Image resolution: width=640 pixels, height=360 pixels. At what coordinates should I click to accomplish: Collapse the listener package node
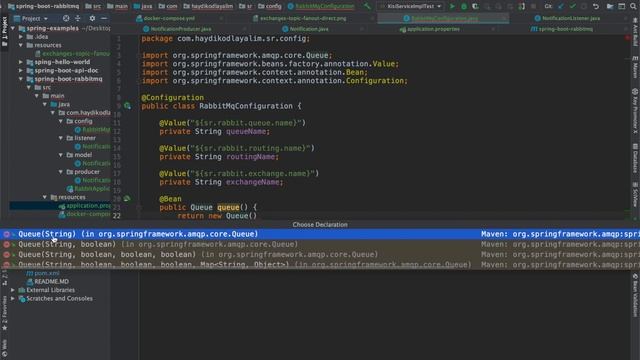point(61,138)
